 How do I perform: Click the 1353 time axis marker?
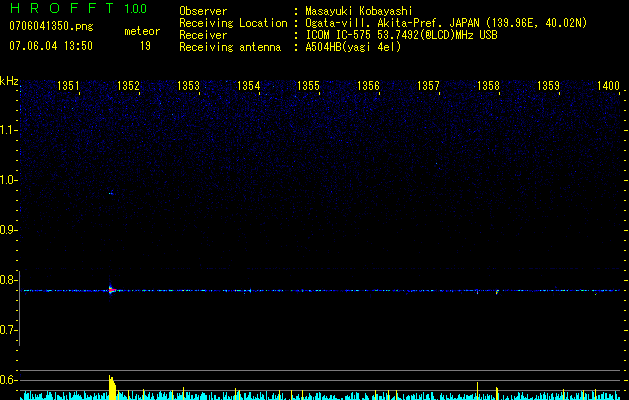pos(188,86)
